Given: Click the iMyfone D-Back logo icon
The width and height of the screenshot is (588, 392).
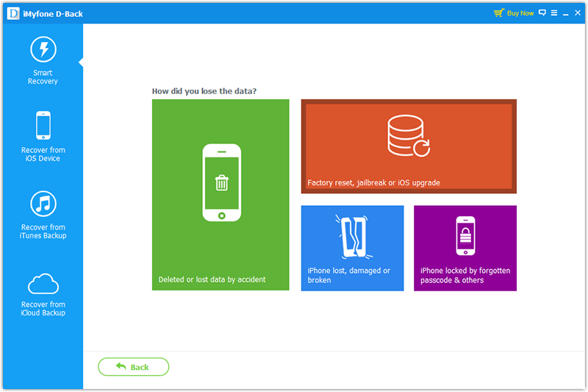Looking at the screenshot, I should click(x=13, y=14).
